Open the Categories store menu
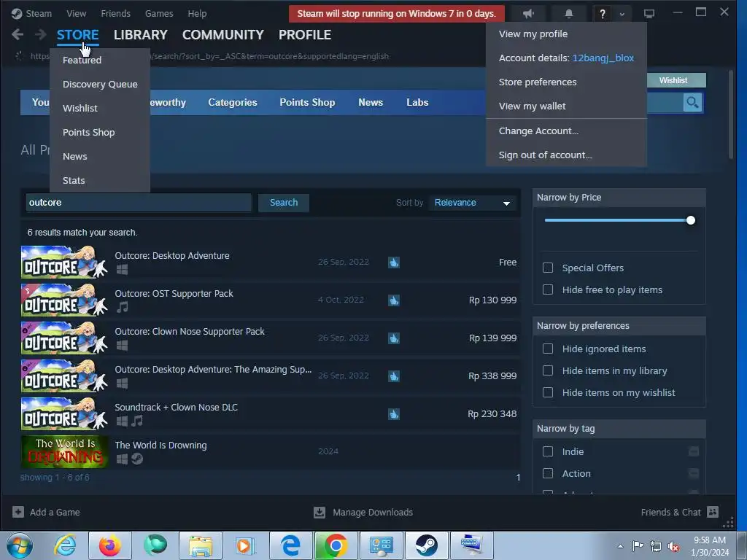The height and width of the screenshot is (560, 747). click(x=233, y=102)
